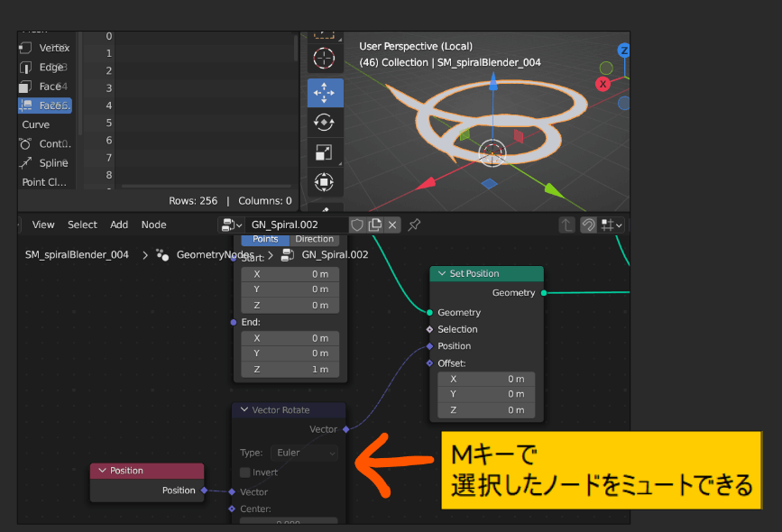The image size is (782, 532).
Task: Click Set Position's Position input socket
Action: coord(429,346)
